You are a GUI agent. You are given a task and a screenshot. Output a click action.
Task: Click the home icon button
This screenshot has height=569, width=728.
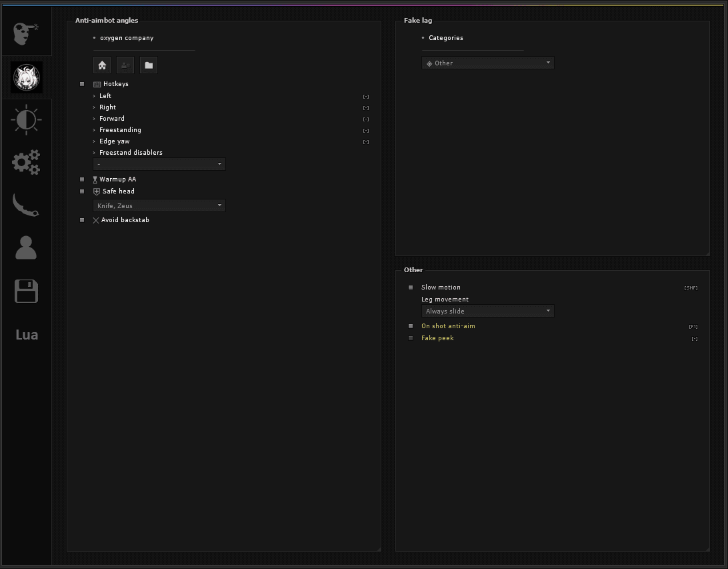(x=102, y=65)
